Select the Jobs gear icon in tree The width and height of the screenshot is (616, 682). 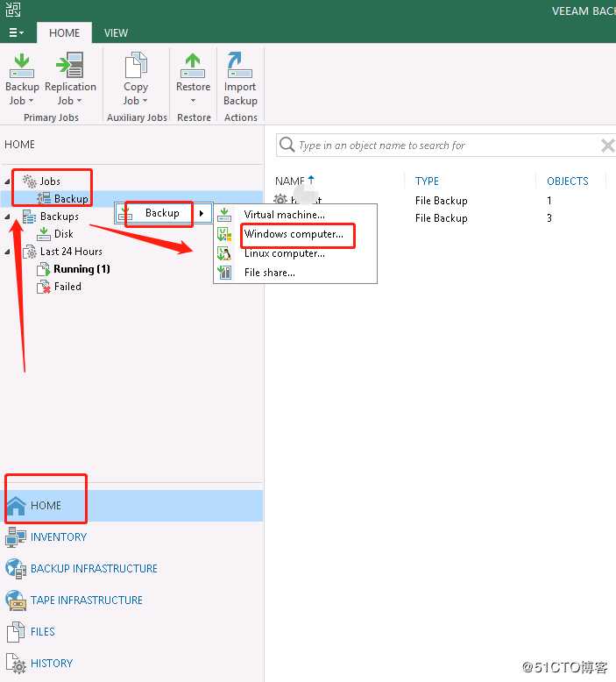click(30, 181)
